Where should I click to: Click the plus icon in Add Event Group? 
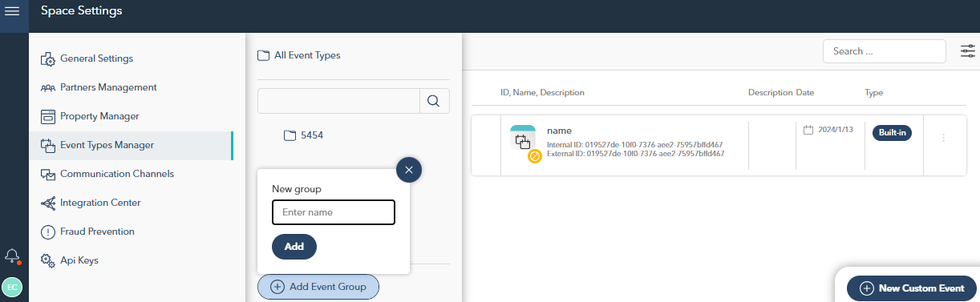[277, 287]
